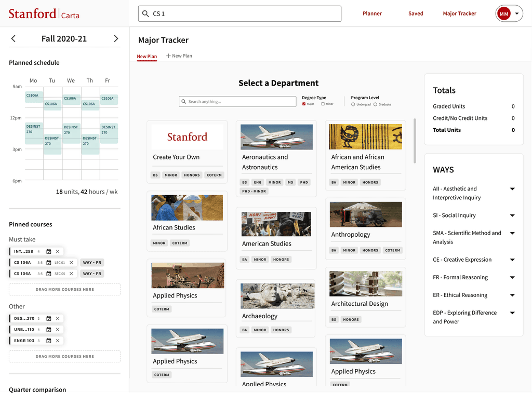The image size is (532, 393).
Task: Go to previous quarter with left chevron
Action: point(13,38)
